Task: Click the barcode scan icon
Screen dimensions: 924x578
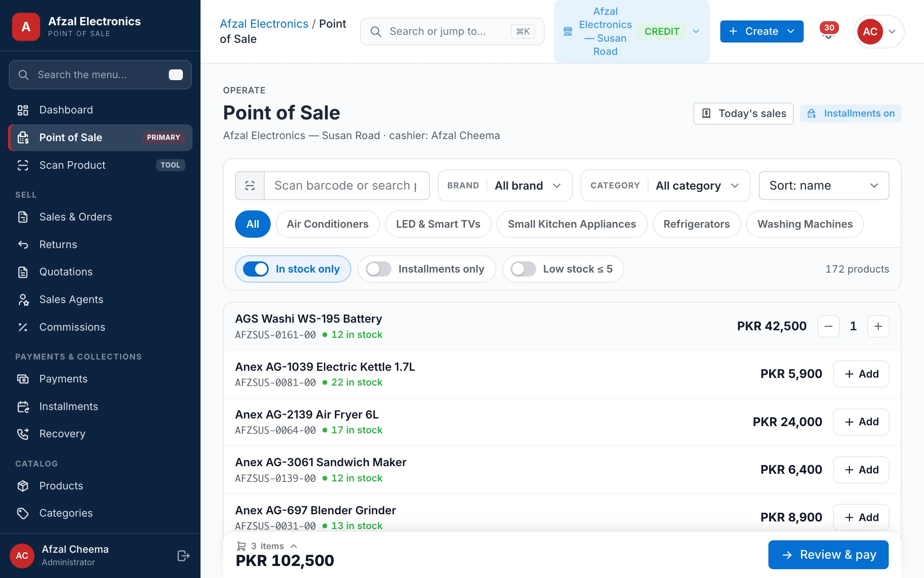Action: (x=250, y=186)
